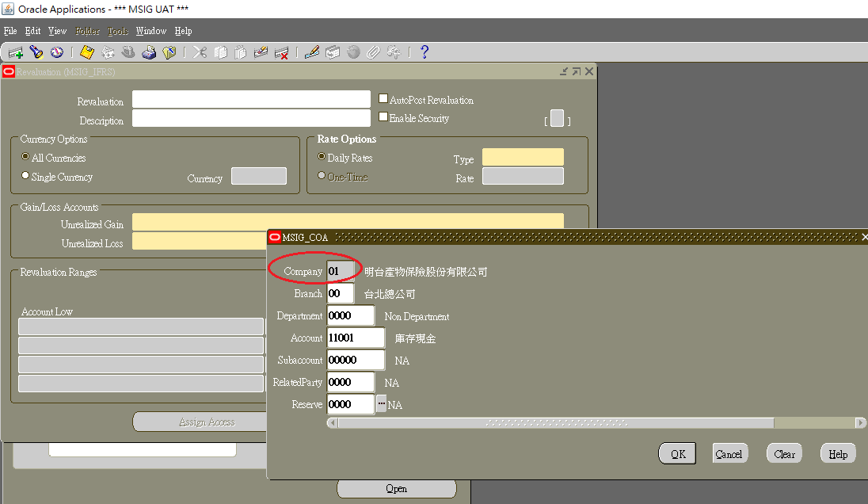868x504 pixels.
Task: Select the Daily Rates radio button
Action: pyautogui.click(x=322, y=157)
